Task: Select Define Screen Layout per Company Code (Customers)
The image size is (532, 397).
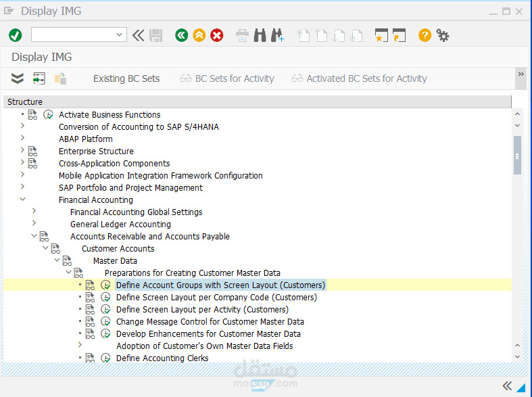Action: click(x=216, y=298)
